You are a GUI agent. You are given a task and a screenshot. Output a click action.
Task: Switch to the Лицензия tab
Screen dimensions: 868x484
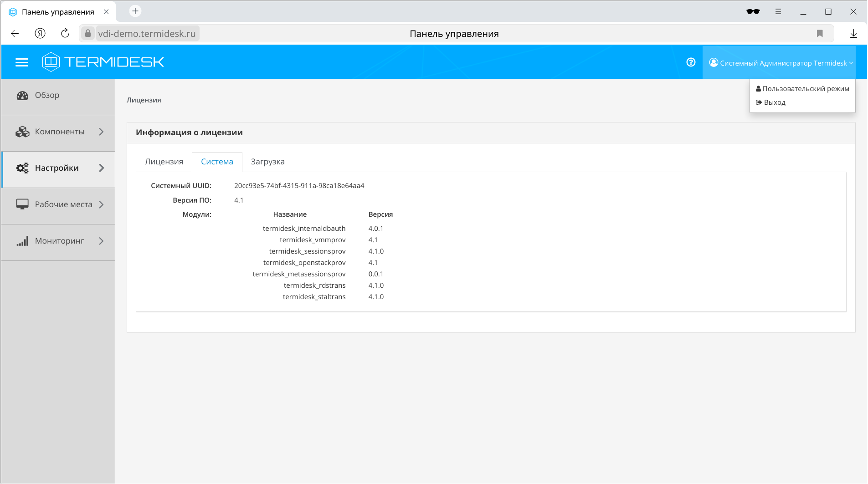pyautogui.click(x=164, y=162)
